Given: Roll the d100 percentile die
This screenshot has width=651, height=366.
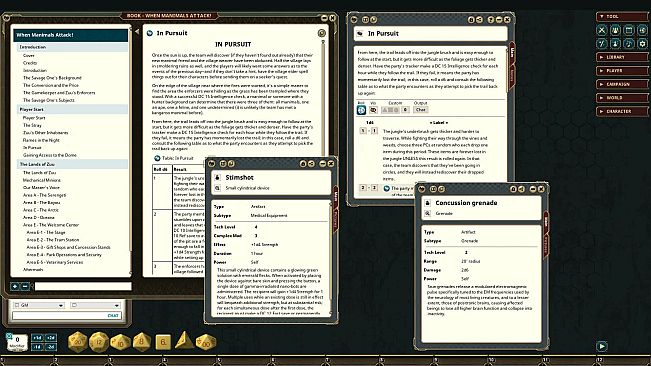Looking at the screenshot, I should point(206,342).
